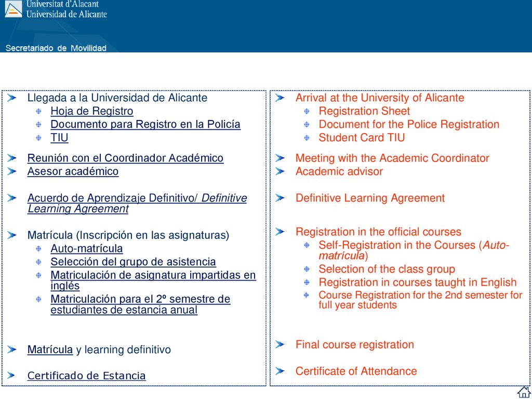Click 'Registration in courses taught in English' text
Viewport: 532px width, 399px height.
tap(417, 283)
